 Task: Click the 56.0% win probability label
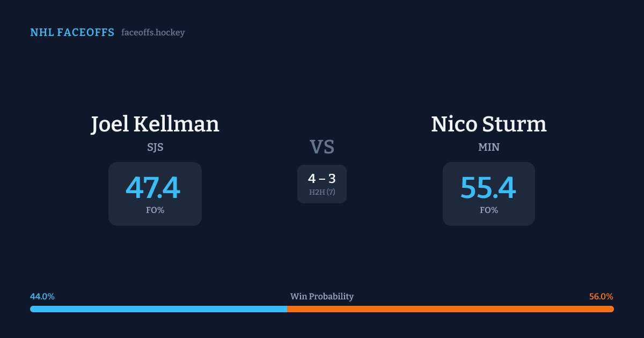tap(601, 297)
